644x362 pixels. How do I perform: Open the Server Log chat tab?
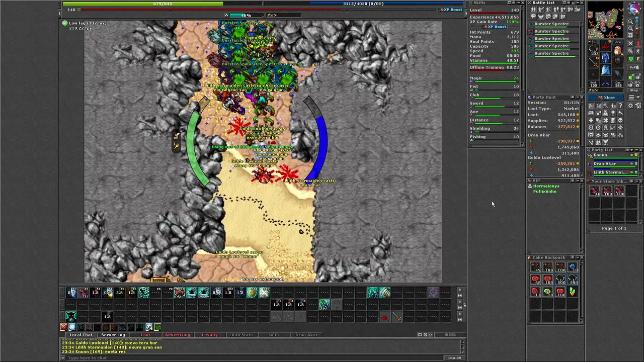point(113,335)
